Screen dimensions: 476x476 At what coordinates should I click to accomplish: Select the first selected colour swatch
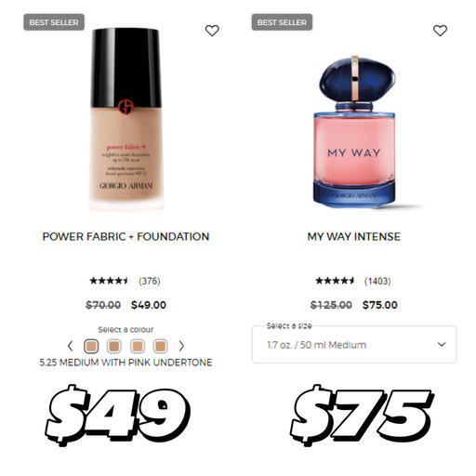click(91, 346)
